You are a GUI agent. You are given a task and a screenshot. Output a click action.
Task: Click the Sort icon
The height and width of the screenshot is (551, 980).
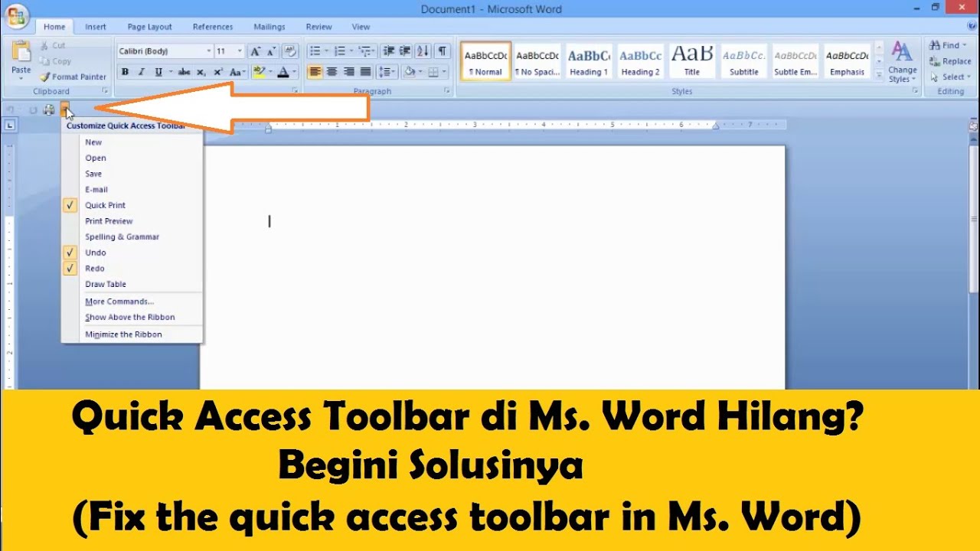click(x=423, y=51)
